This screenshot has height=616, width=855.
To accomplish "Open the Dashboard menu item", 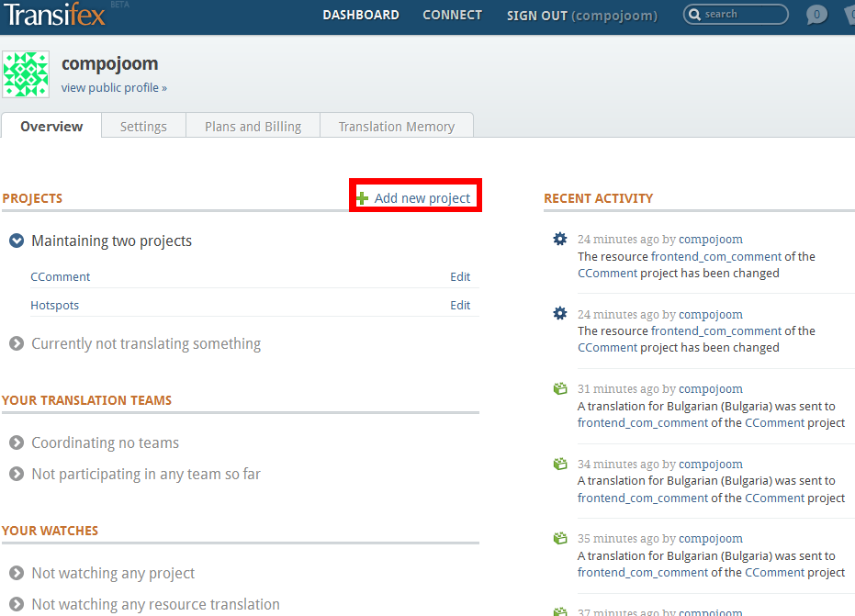I will pyautogui.click(x=361, y=16).
